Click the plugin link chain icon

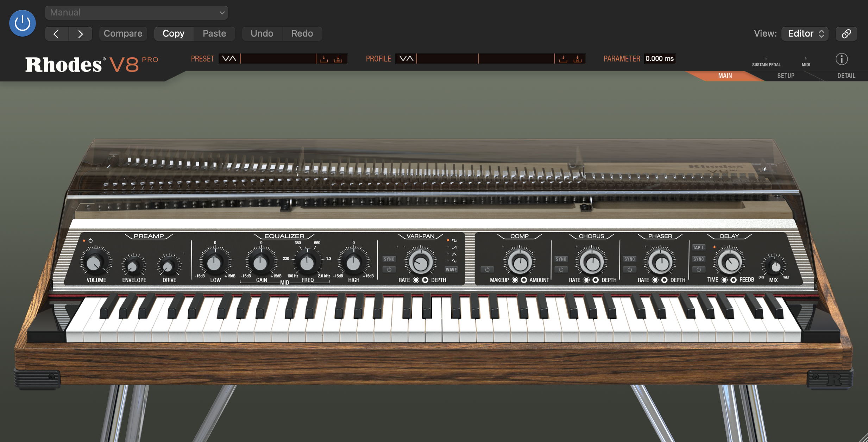click(846, 34)
